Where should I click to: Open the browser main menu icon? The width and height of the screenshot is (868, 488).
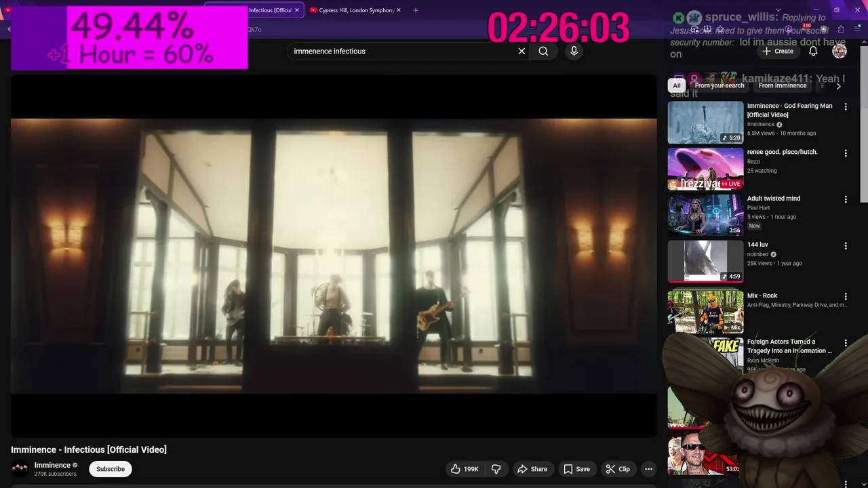tap(858, 29)
